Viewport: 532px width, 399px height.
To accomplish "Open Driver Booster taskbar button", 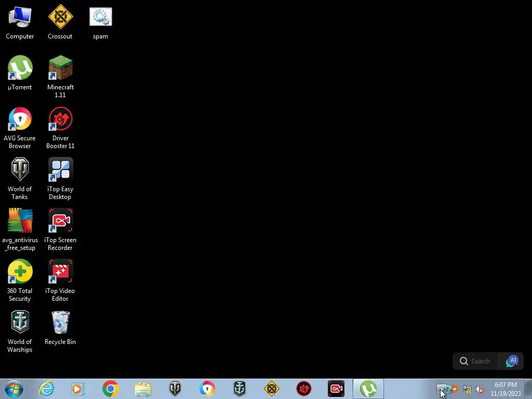I will pos(303,389).
